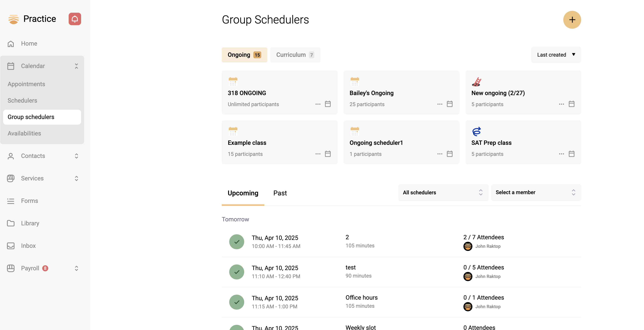Screen dimensions: 644x330
Task: Click the blue swirl icon on SAT Prep card
Action: [x=477, y=132]
